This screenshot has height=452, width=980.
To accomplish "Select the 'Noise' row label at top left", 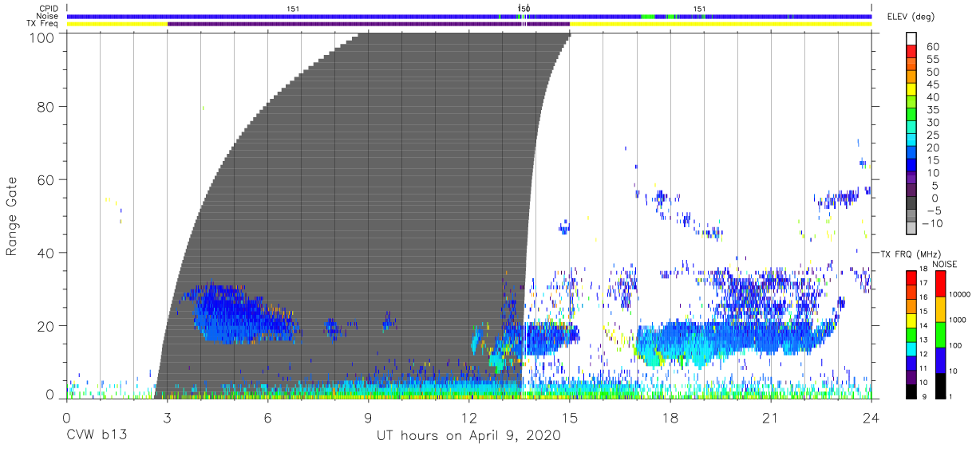I will point(47,16).
